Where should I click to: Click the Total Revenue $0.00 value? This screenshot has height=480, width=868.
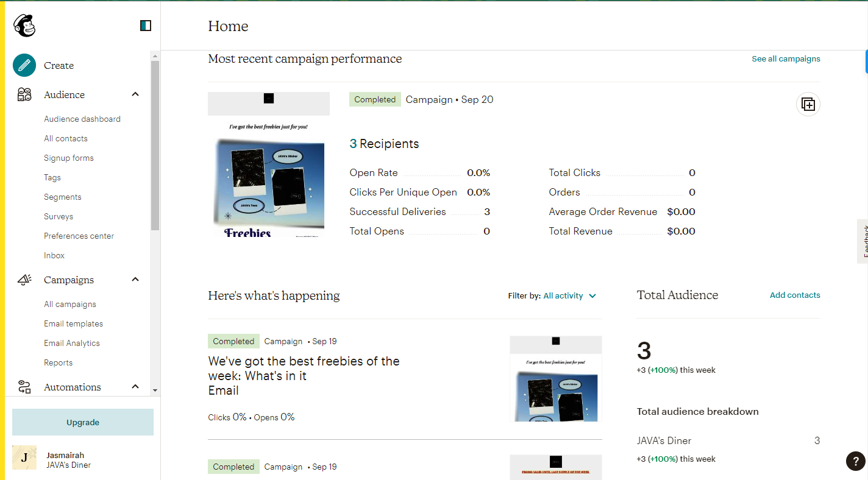[x=681, y=231]
